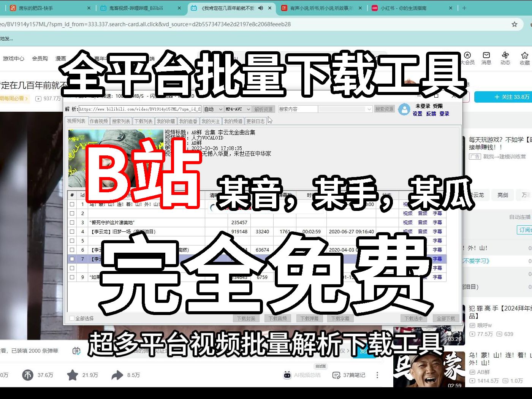
Task: Click the 下载选中 button
Action: [x=413, y=318]
